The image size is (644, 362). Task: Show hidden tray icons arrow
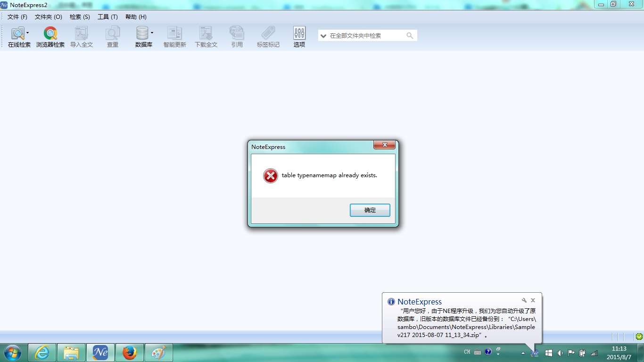pyautogui.click(x=523, y=353)
